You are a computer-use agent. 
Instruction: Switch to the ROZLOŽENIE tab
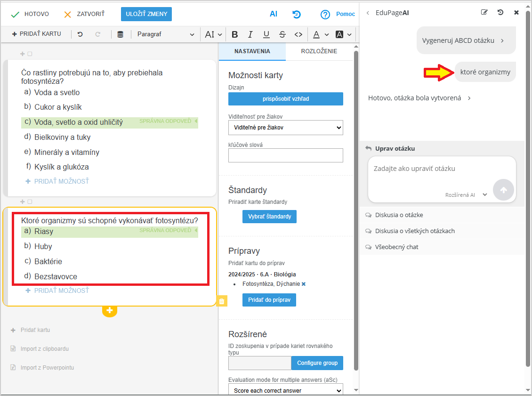[x=319, y=51]
